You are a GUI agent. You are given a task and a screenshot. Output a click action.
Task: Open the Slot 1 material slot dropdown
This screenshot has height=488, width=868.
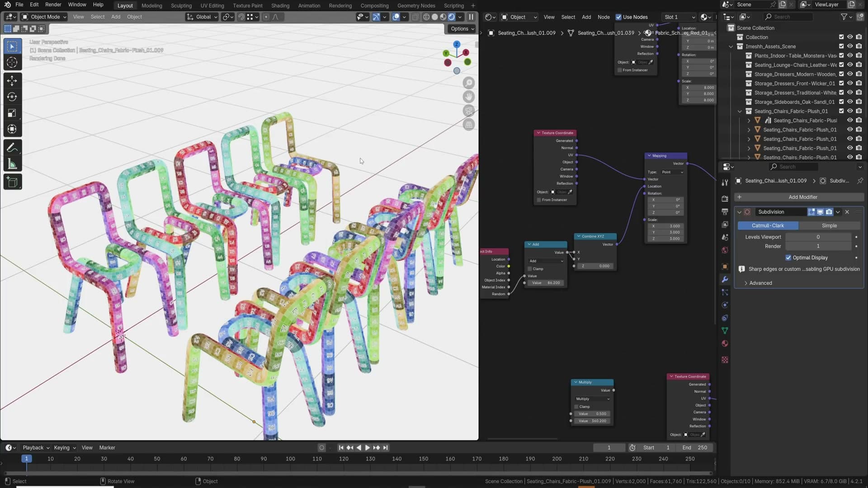[x=679, y=17]
